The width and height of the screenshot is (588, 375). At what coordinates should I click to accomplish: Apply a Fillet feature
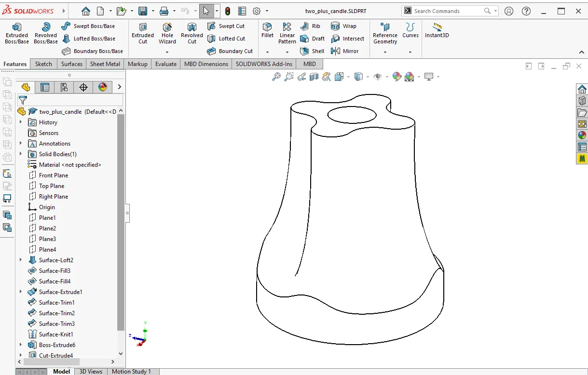[268, 33]
